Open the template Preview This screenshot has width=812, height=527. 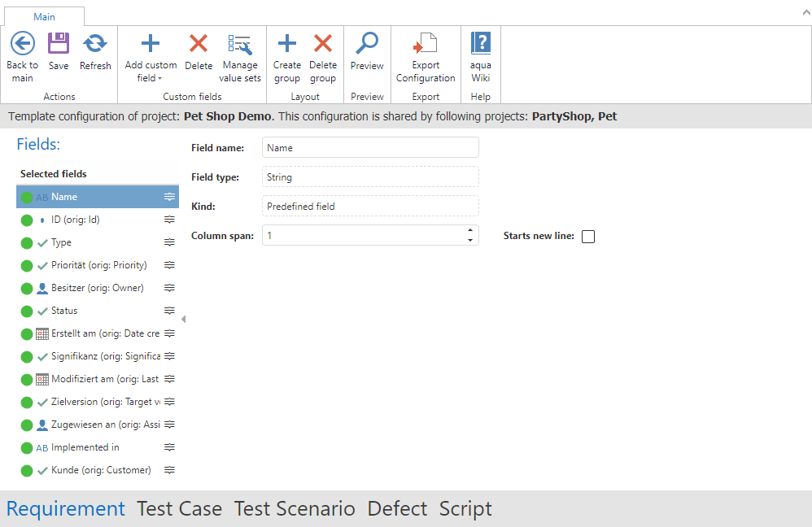coord(367,45)
